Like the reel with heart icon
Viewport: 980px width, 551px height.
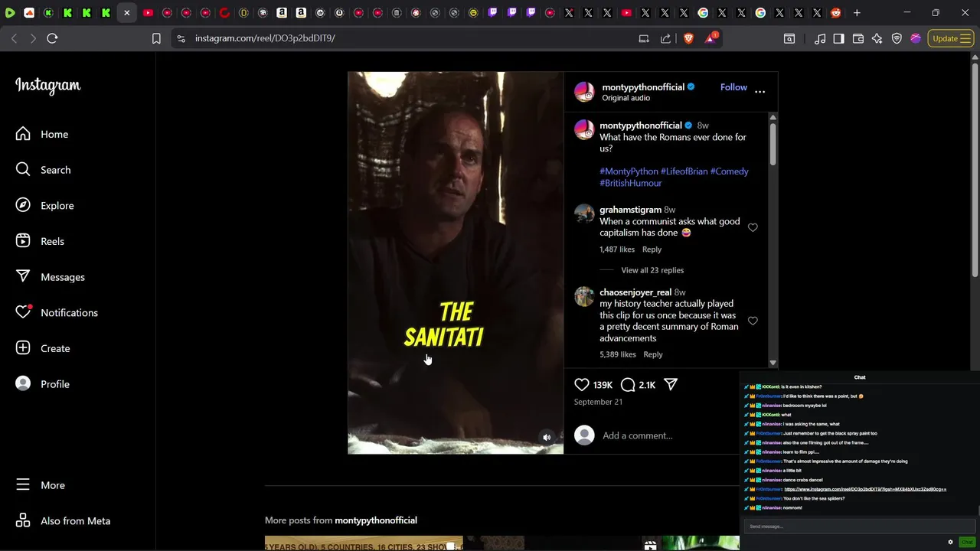click(x=582, y=385)
